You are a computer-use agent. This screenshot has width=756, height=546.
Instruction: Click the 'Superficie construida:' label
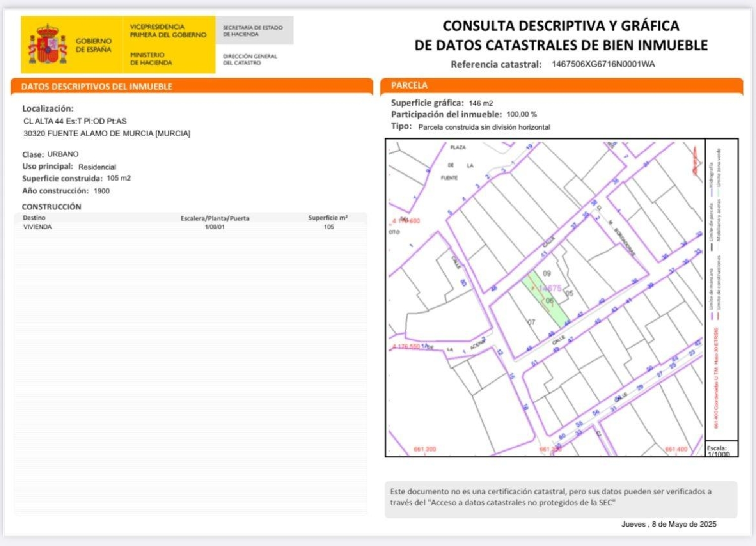click(x=62, y=178)
